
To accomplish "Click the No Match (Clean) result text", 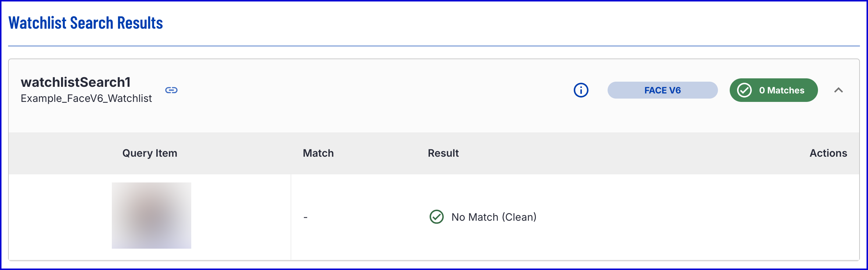I will pos(494,217).
